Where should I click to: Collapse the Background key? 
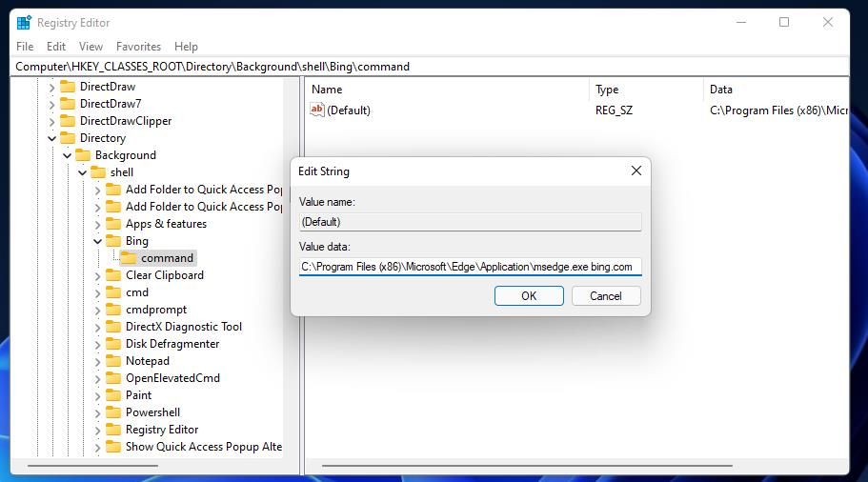click(x=67, y=155)
